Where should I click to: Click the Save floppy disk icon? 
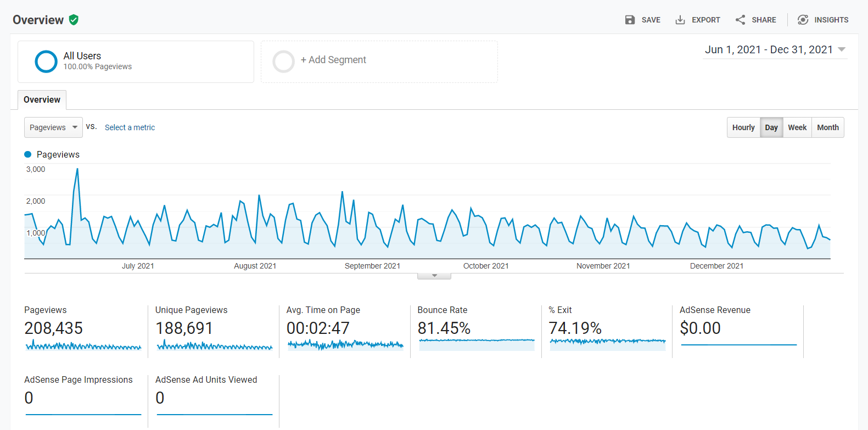tap(630, 20)
